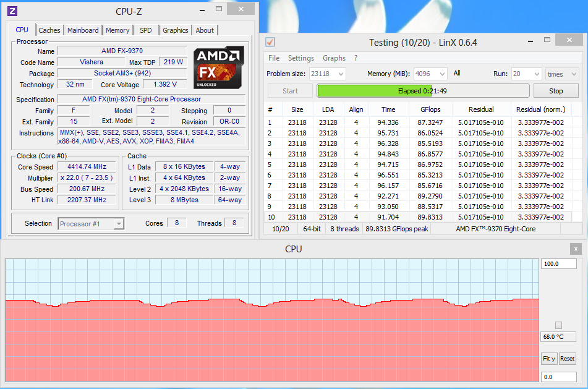
Task: Click '64-bit' in the LinX status bar
Action: [x=312, y=229]
